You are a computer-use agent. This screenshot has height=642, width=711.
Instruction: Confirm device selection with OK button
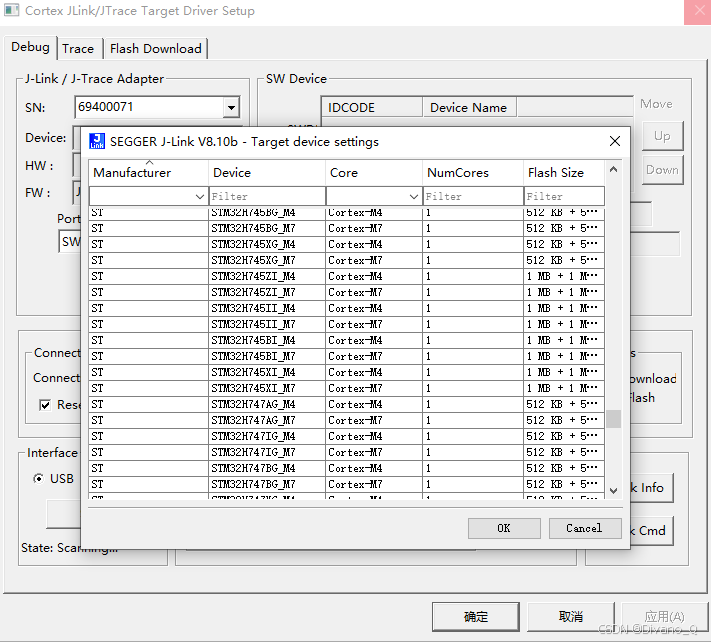[504, 528]
